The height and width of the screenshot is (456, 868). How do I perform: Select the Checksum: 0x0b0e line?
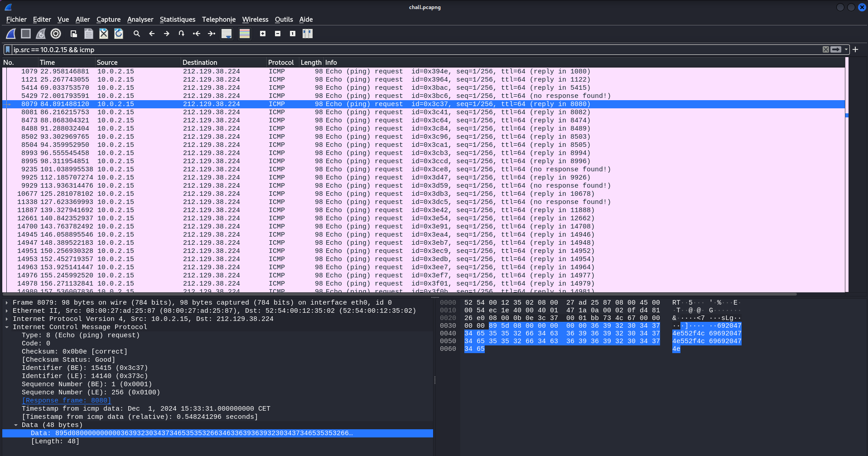click(x=217, y=351)
